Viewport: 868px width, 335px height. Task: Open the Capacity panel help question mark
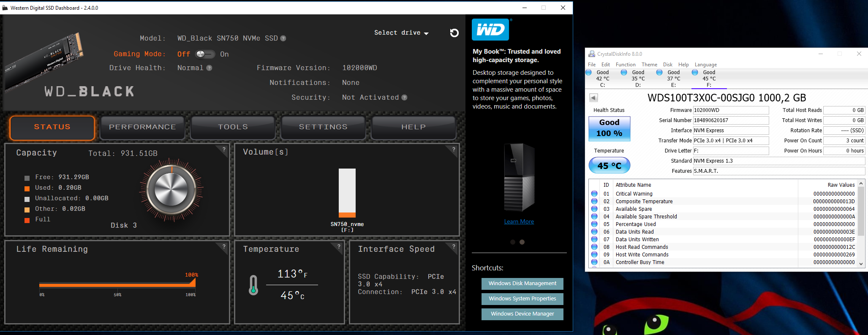click(224, 149)
